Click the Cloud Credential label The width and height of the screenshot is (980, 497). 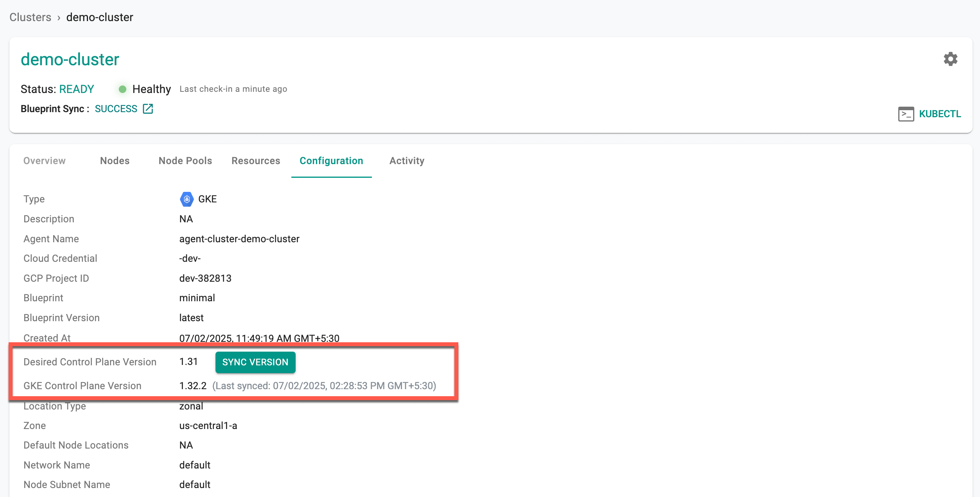[60, 258]
